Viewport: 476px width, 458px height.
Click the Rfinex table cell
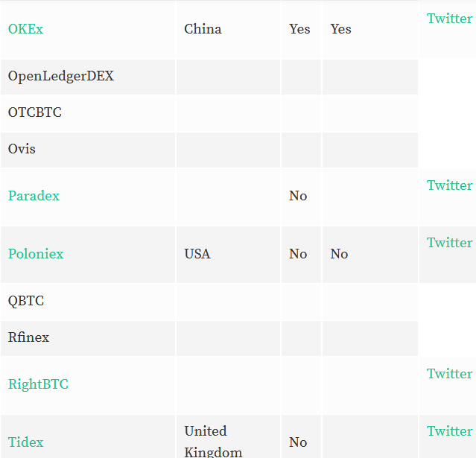coord(88,338)
